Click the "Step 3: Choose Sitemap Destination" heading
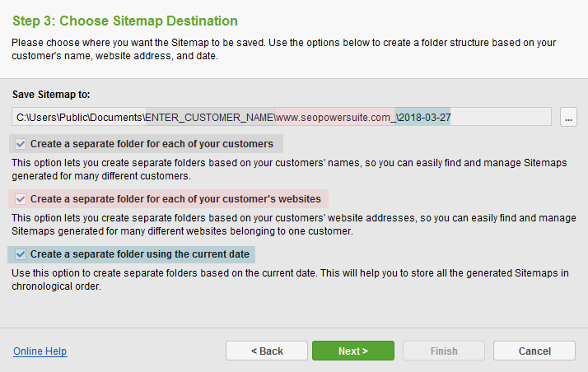The width and height of the screenshot is (588, 372). click(x=125, y=21)
